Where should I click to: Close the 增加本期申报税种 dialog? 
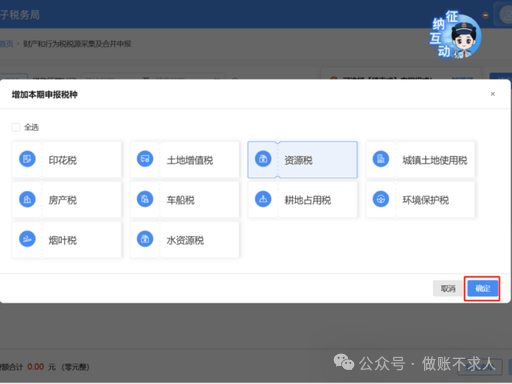point(493,94)
